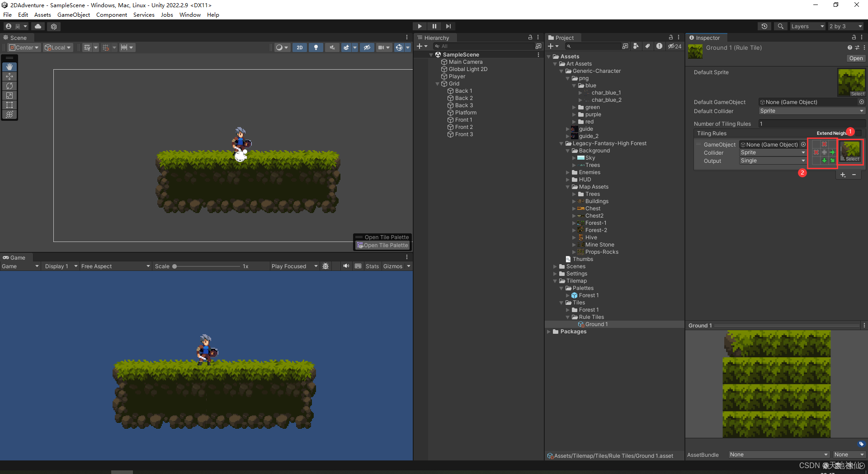The image size is (868, 474).
Task: Tick the Extend Neighbor checkbox
Action: pos(859,133)
